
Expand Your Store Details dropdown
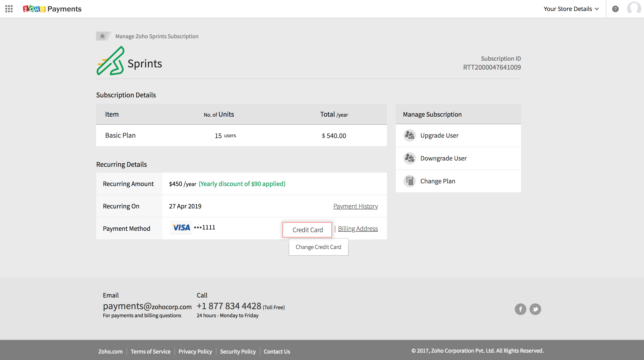tap(571, 9)
